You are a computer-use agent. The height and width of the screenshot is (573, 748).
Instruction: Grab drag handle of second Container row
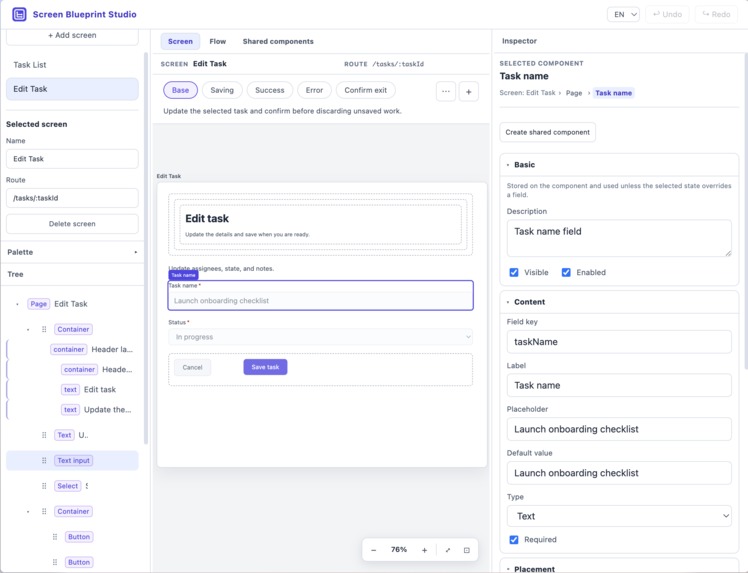44,511
